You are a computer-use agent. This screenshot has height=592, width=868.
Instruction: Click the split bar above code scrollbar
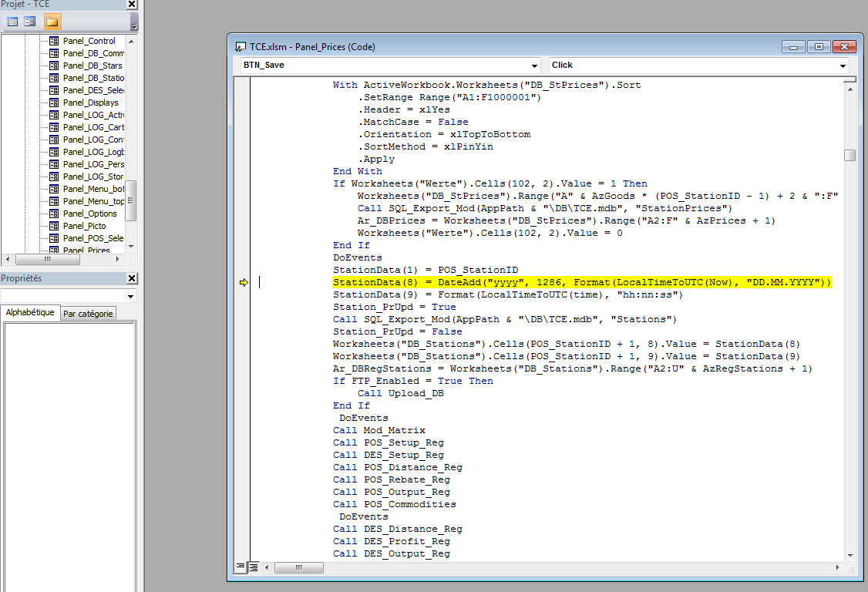click(x=850, y=80)
